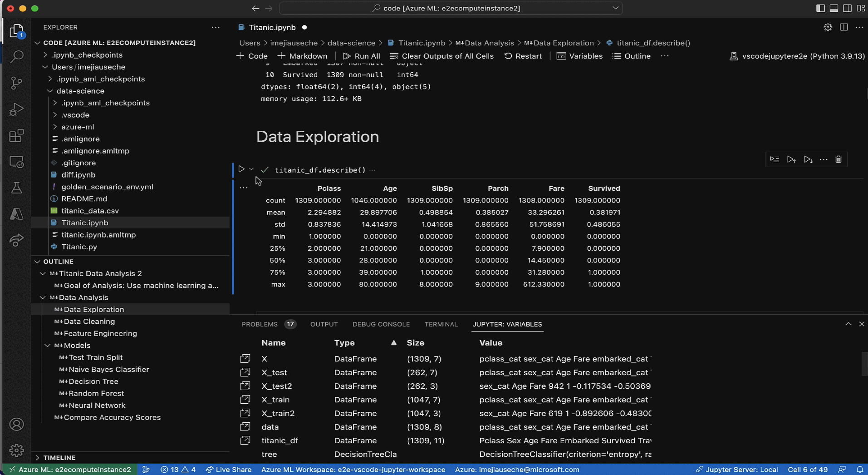Viewport: 868px width, 475px height.
Task: Open the Search view in activity bar
Action: coord(17,57)
